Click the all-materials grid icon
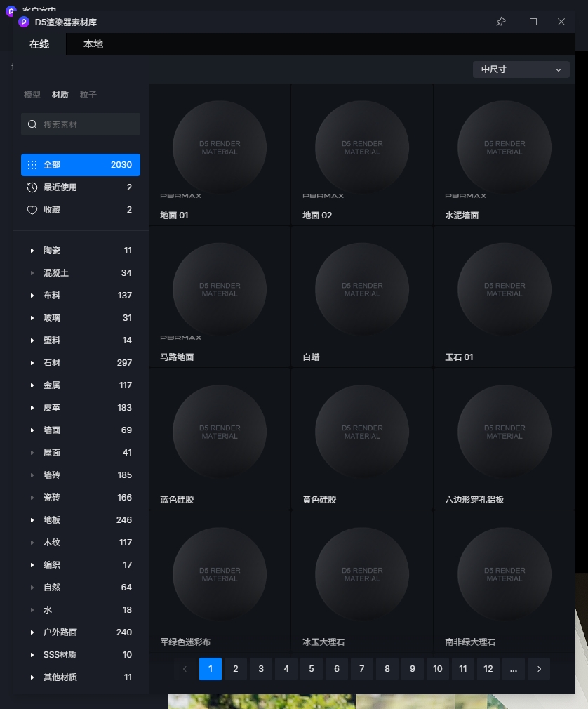The height and width of the screenshot is (709, 588). 32,165
